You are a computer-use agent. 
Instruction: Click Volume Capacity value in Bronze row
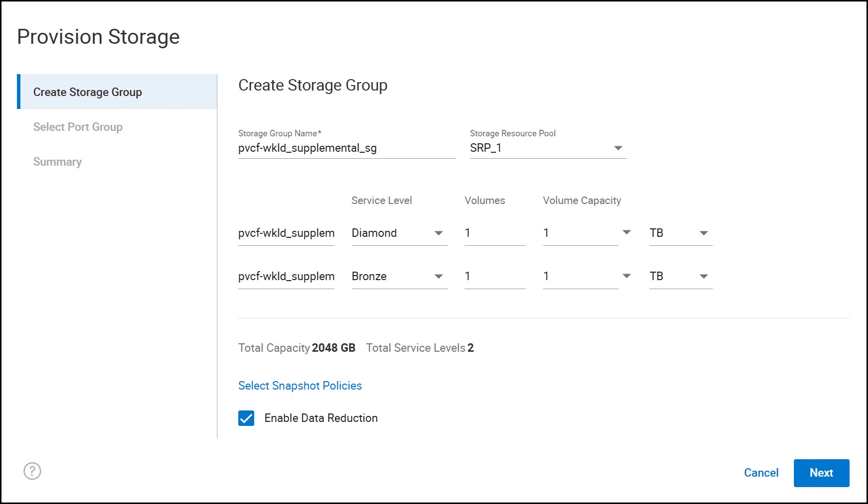tap(580, 276)
